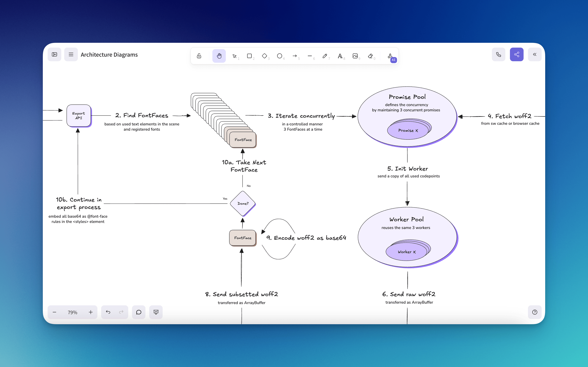Screen dimensions: 588x367
Task: Zoom in with the plus button
Action: coord(91,312)
